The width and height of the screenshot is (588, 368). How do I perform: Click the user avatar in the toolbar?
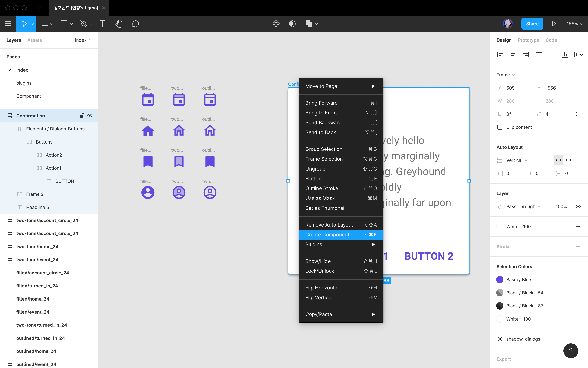(x=508, y=24)
